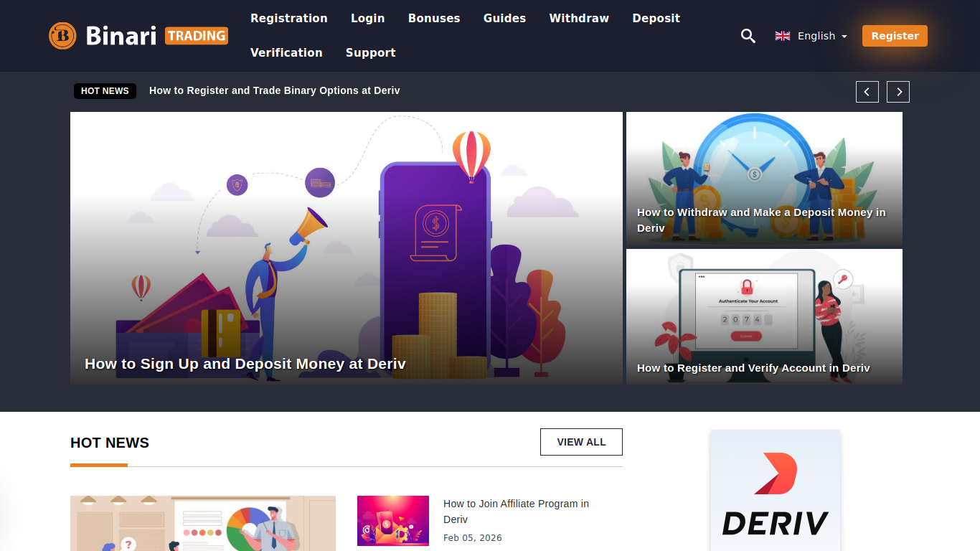Expand the English language dropdown
This screenshot has height=551, width=980.
[x=822, y=36]
